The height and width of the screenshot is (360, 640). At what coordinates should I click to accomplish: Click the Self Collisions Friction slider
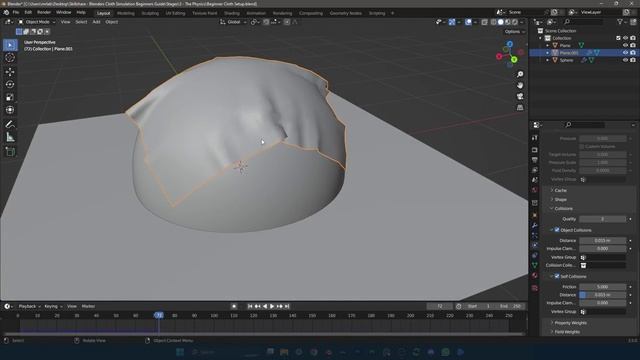[602, 287]
